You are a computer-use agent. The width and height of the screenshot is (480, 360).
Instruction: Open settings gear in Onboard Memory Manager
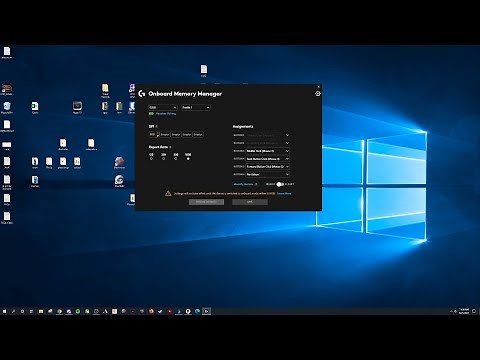(318, 94)
